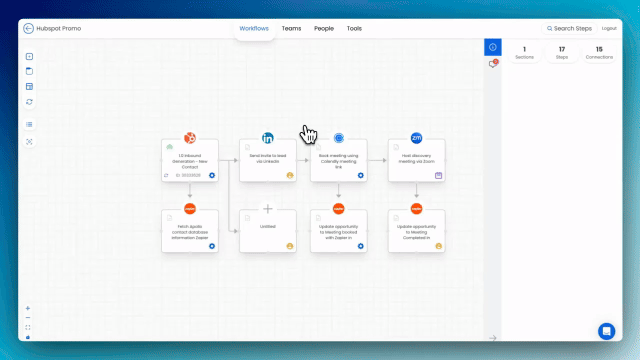Click the Logout link
This screenshot has height=360, width=640.
pyautogui.click(x=609, y=29)
